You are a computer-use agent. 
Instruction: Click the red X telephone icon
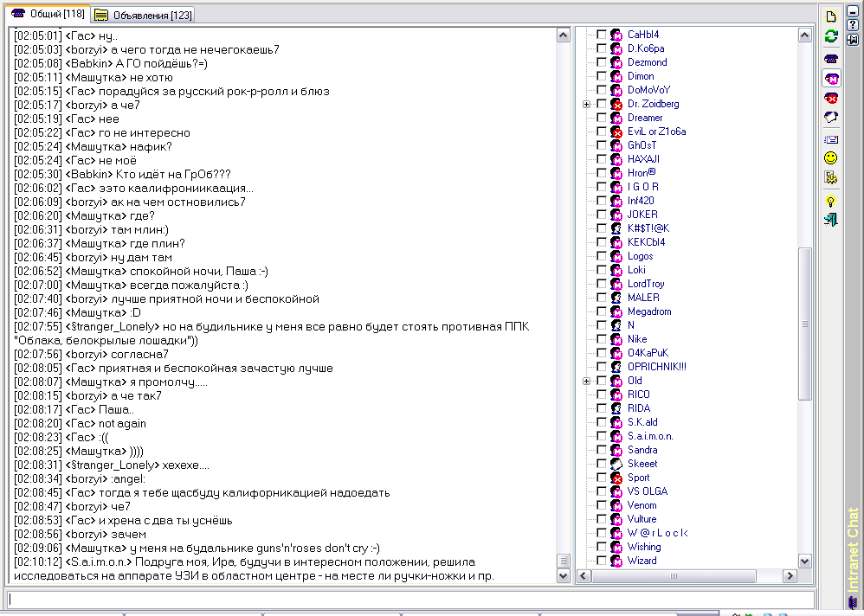click(x=830, y=98)
